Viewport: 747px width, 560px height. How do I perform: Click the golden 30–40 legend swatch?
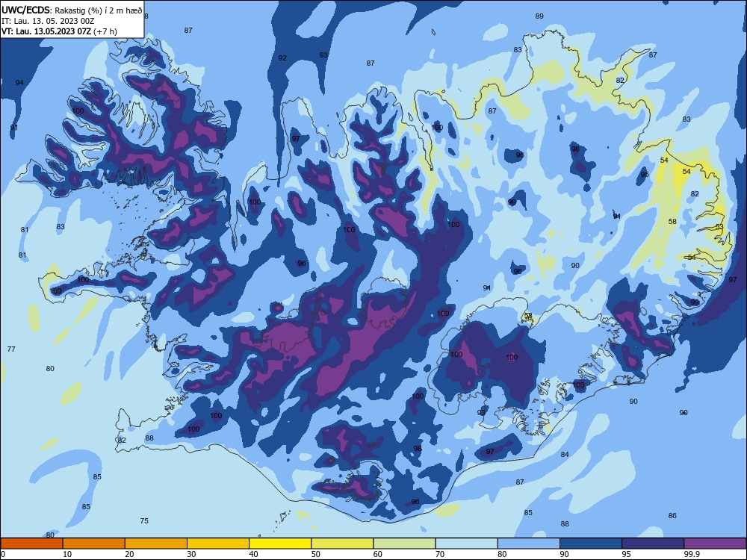click(218, 544)
